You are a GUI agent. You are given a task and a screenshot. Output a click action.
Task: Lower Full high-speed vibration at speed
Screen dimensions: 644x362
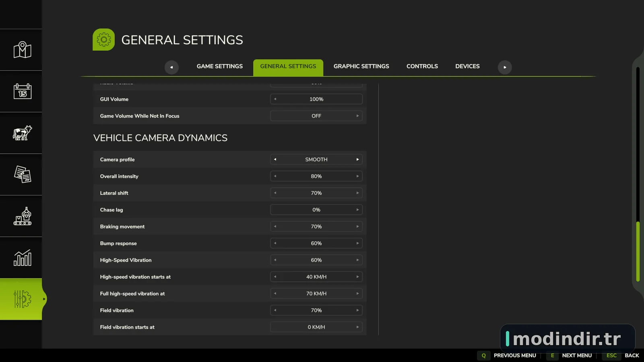coord(275,294)
